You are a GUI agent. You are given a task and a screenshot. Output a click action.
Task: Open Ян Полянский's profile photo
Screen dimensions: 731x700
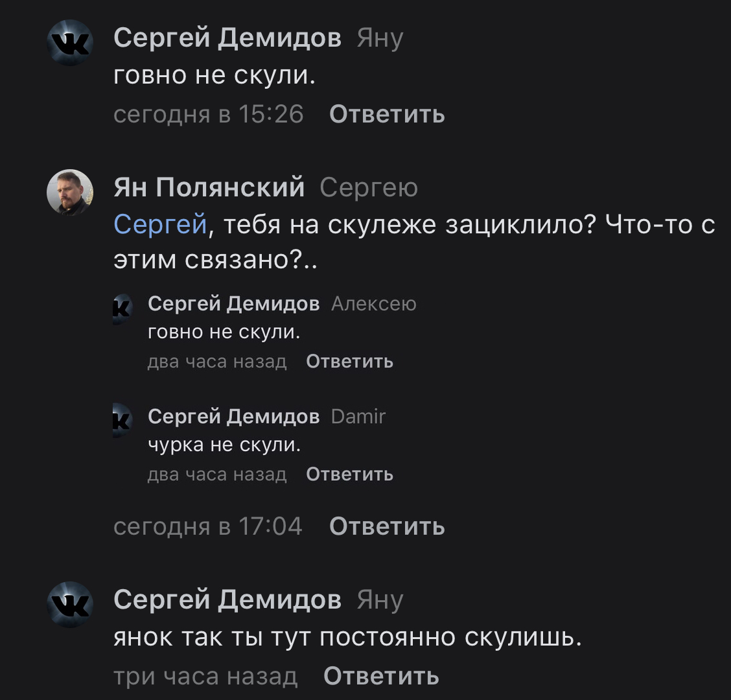(70, 192)
